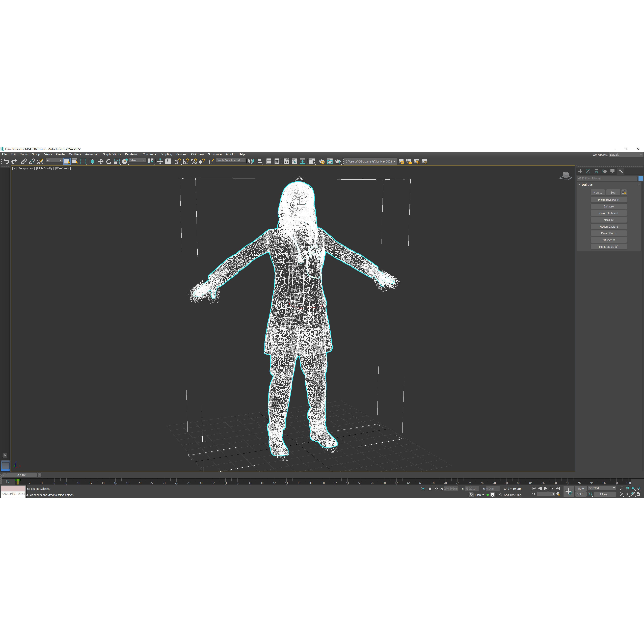Open the Create Selection Set dropdown

pyautogui.click(x=230, y=160)
